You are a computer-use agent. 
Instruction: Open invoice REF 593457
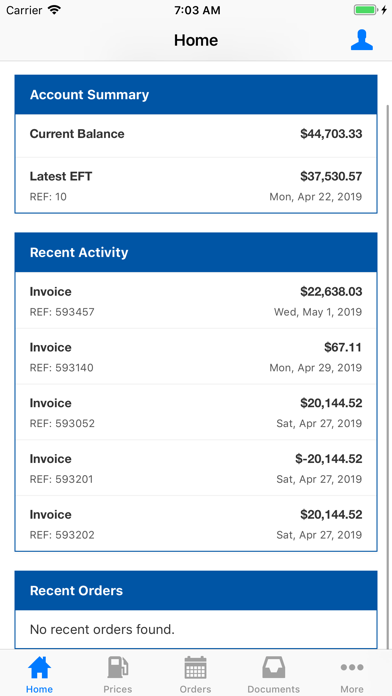coord(196,301)
